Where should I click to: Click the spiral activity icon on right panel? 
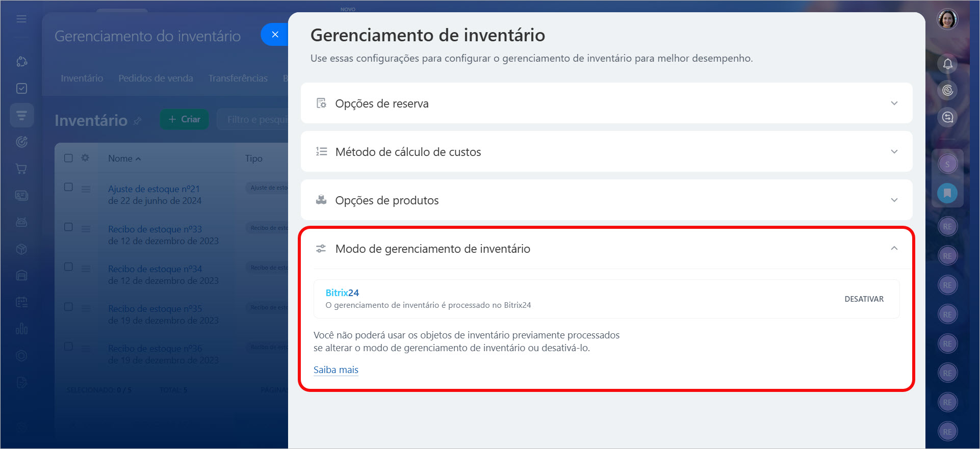[x=947, y=90]
